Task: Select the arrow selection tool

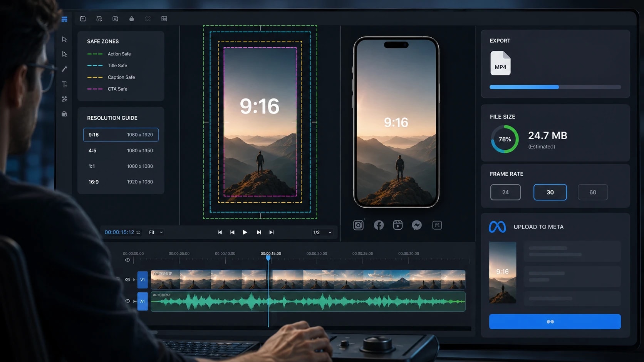Action: tap(64, 39)
